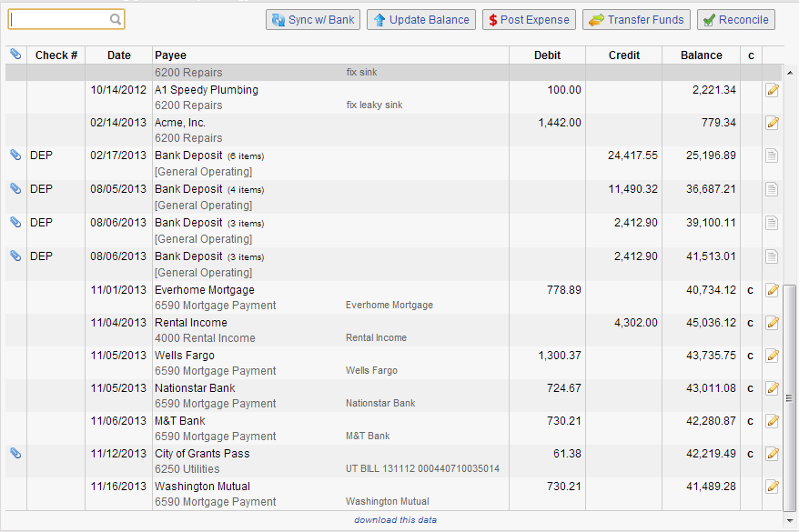Click the download this data link
Image resolution: width=799 pixels, height=532 pixels.
(395, 520)
